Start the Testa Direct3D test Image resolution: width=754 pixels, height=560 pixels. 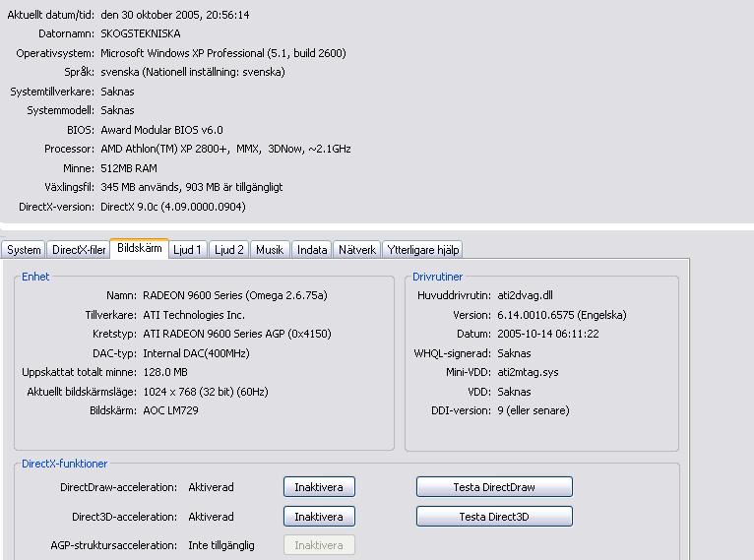pos(494,517)
